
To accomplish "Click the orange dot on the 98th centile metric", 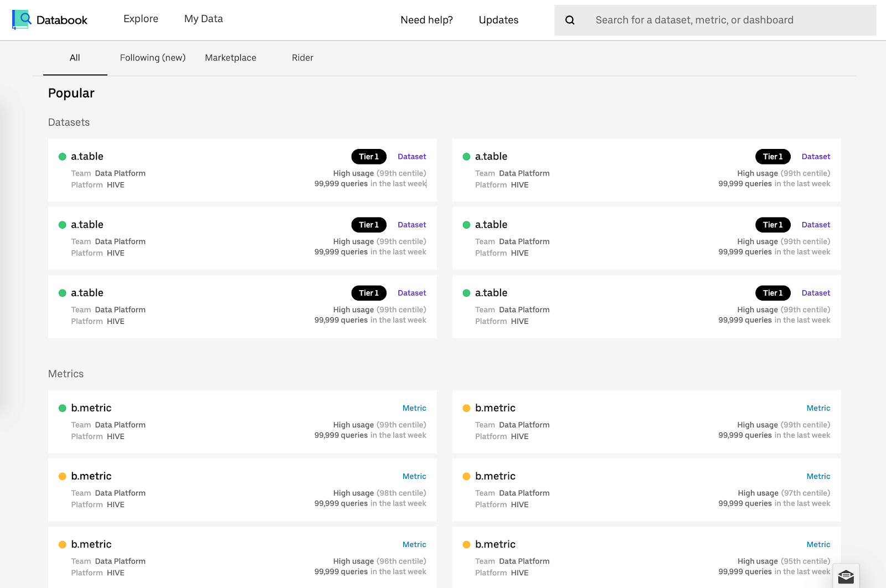I will [x=63, y=476].
